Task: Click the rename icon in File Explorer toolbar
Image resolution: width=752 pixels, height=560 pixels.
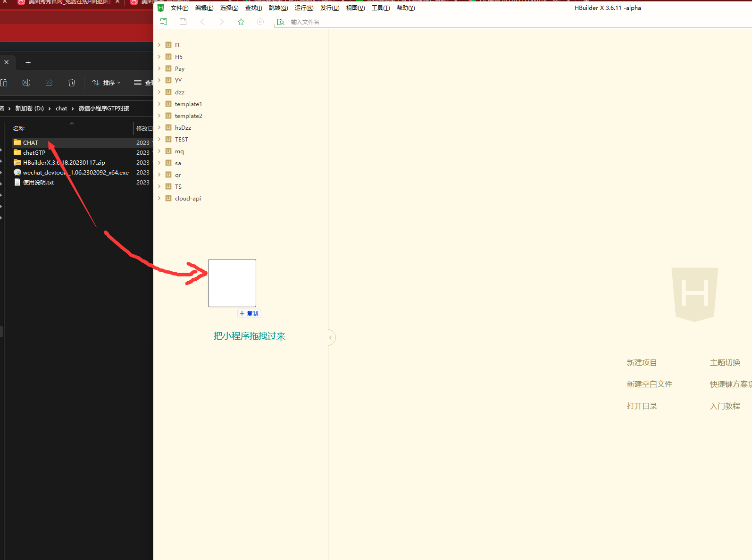Action: pos(26,83)
